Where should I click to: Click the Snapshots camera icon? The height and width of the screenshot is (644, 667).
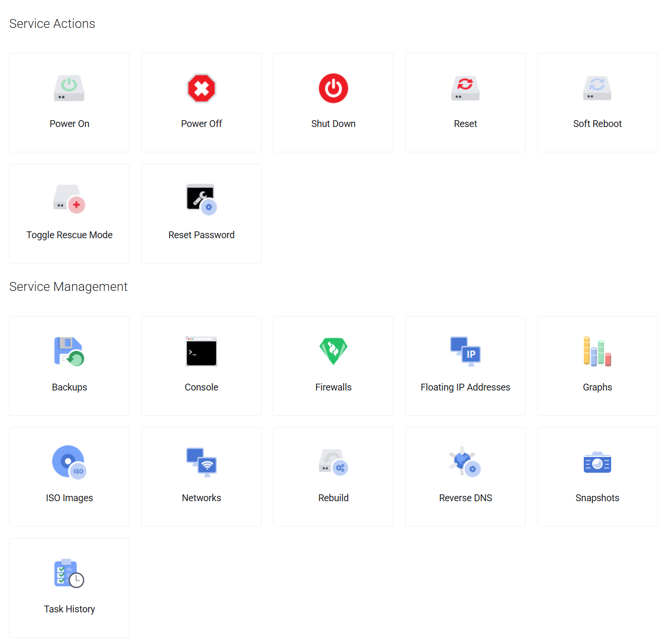(x=597, y=462)
